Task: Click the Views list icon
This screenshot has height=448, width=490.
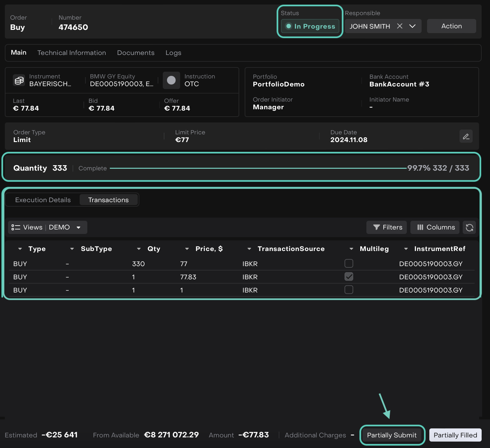Action: (16, 228)
